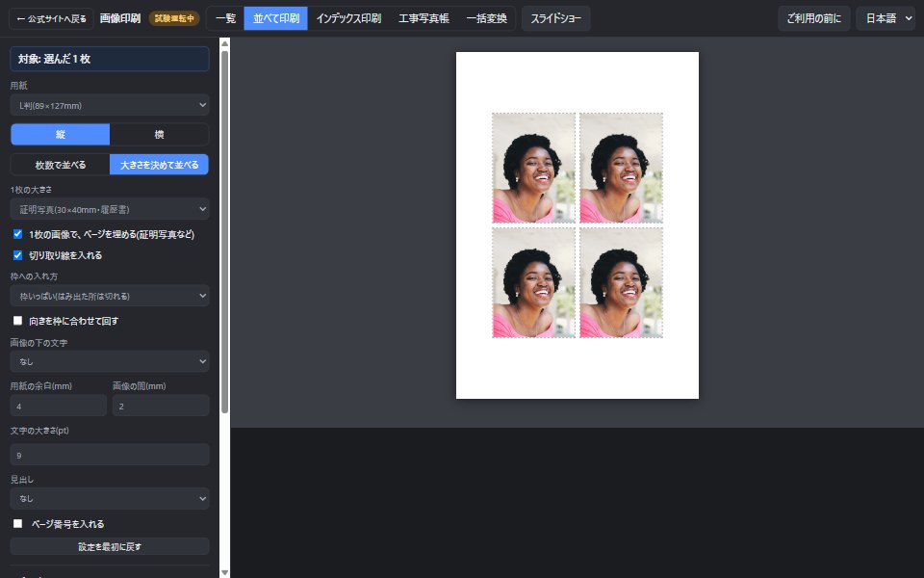Viewport: 924px width, 578px height.
Task: Select 枚数で並べる layout mode
Action: [60, 165]
